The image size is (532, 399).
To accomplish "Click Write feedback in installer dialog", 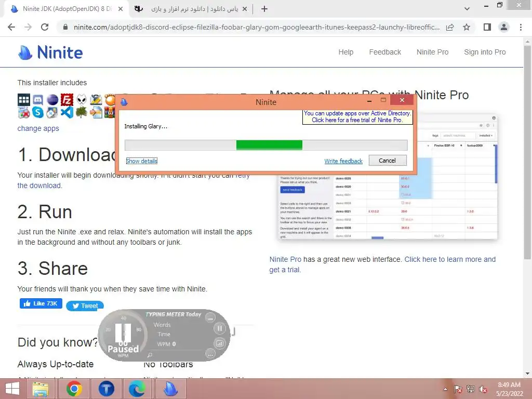I will coord(343,161).
